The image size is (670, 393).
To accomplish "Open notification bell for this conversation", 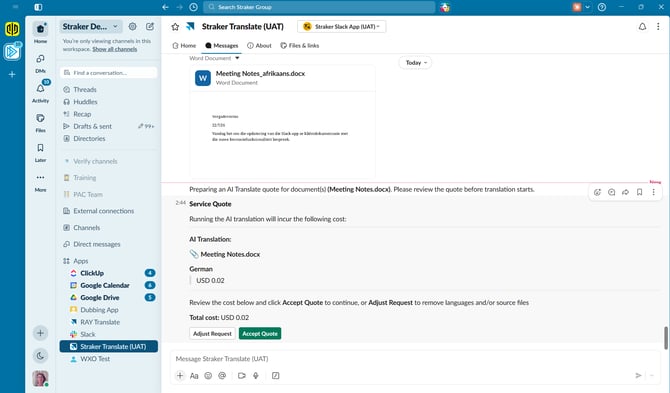I will pos(642,27).
